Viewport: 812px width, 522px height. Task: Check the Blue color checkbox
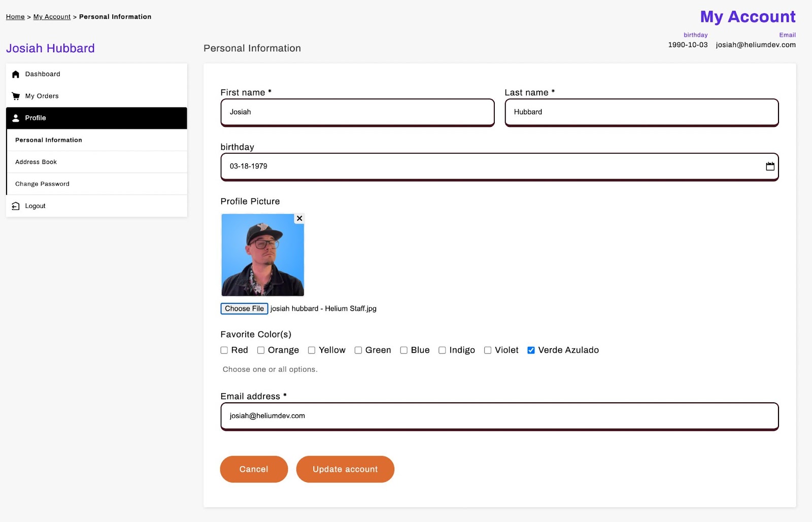pos(404,350)
